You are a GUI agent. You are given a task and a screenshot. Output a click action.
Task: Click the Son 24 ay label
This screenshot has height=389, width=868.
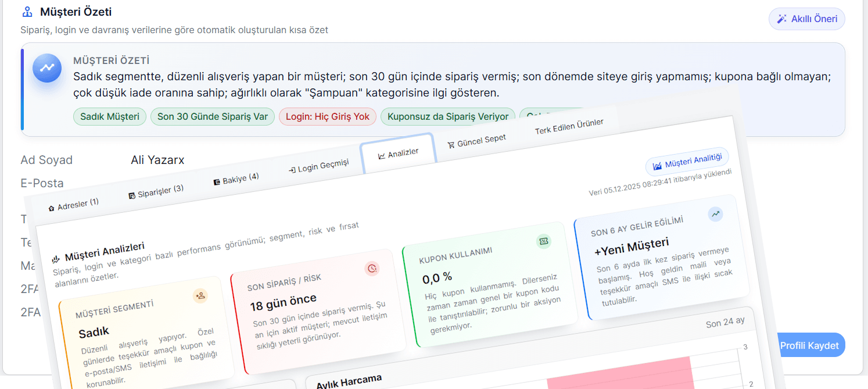tap(725, 322)
